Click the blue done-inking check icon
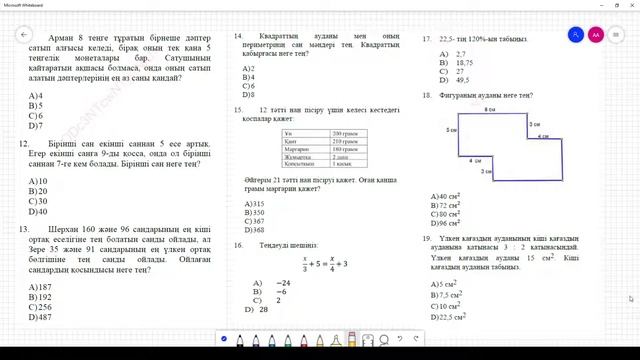 coord(224,338)
